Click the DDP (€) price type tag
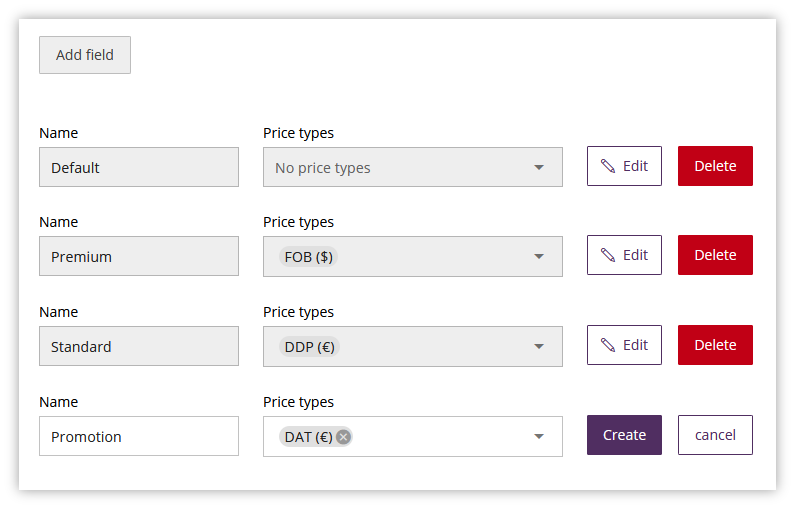This screenshot has height=509, width=795. click(x=309, y=346)
